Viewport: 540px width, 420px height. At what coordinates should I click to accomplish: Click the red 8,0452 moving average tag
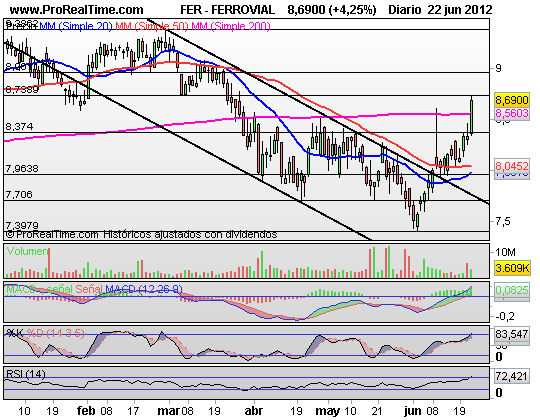(x=512, y=166)
